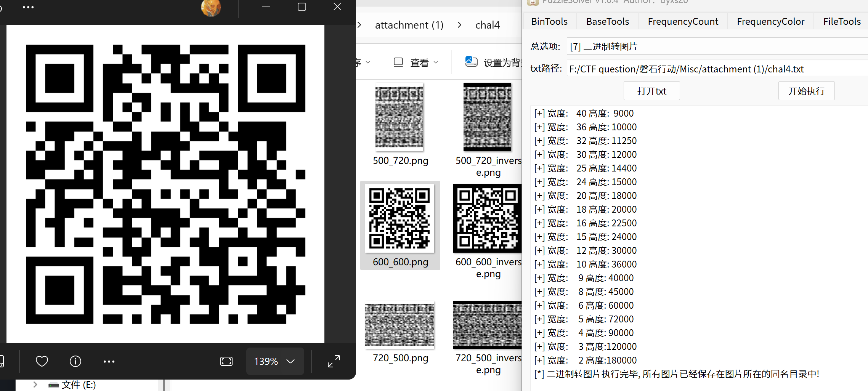This screenshot has width=868, height=391.
Task: Show image info via the info icon
Action: (75, 361)
